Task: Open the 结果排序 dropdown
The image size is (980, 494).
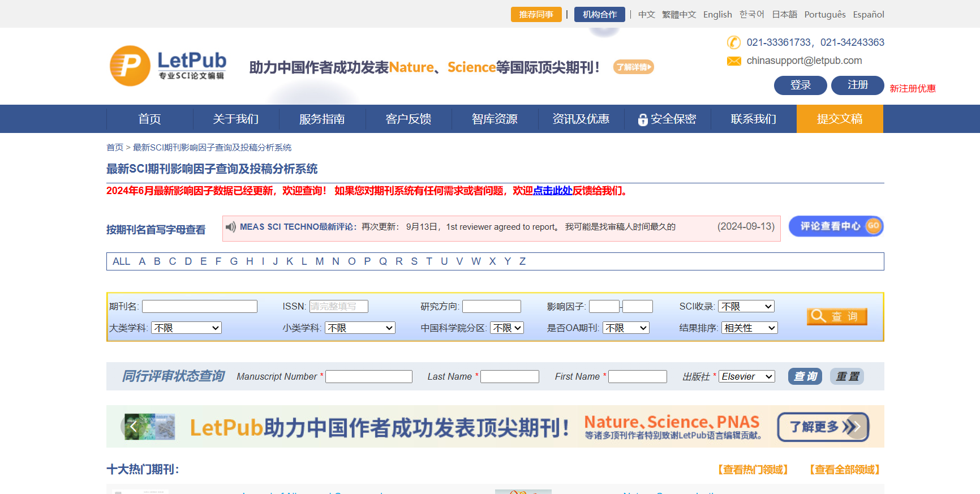Action: 750,328
